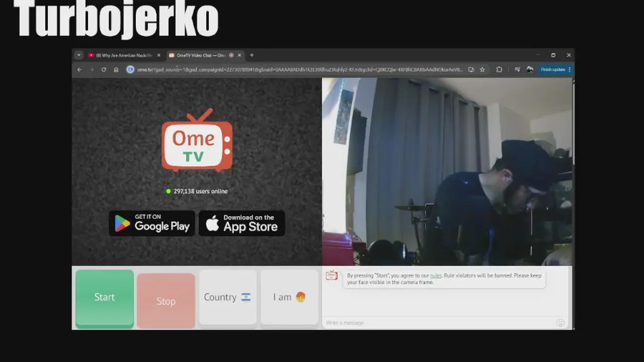Viewport: 644px width, 362px height.
Task: Click the recording indicator on OmeTV tab
Action: pyautogui.click(x=231, y=55)
